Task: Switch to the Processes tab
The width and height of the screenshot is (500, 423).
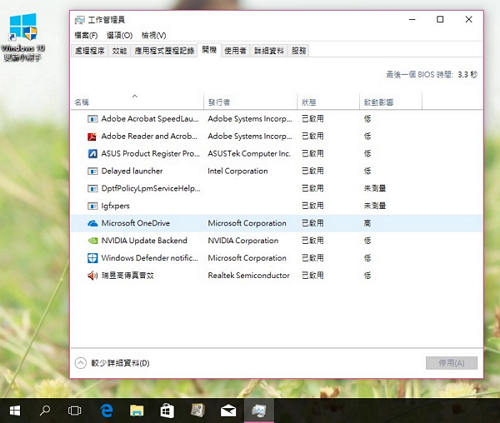Action: tap(89, 51)
